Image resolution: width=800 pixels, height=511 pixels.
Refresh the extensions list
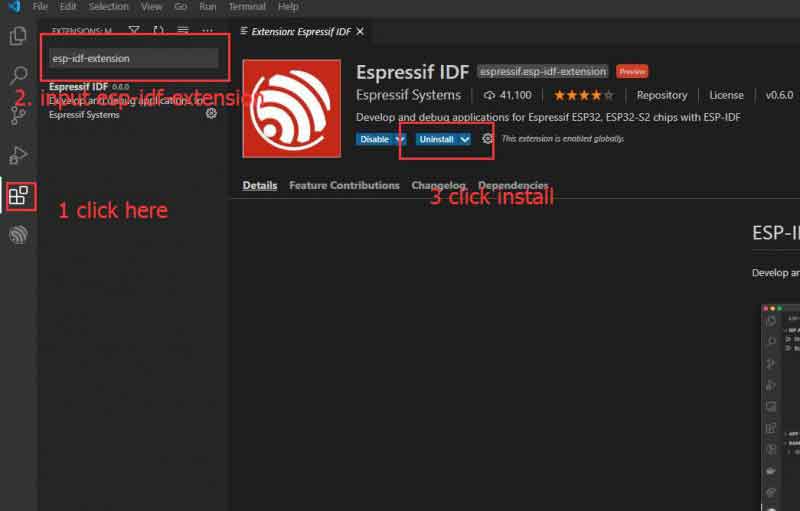(x=158, y=31)
